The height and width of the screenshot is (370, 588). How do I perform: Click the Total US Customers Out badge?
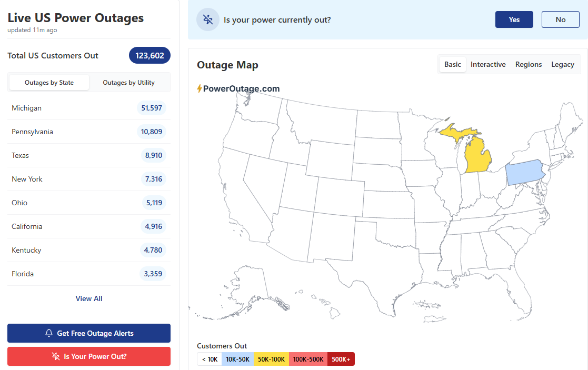pos(150,55)
